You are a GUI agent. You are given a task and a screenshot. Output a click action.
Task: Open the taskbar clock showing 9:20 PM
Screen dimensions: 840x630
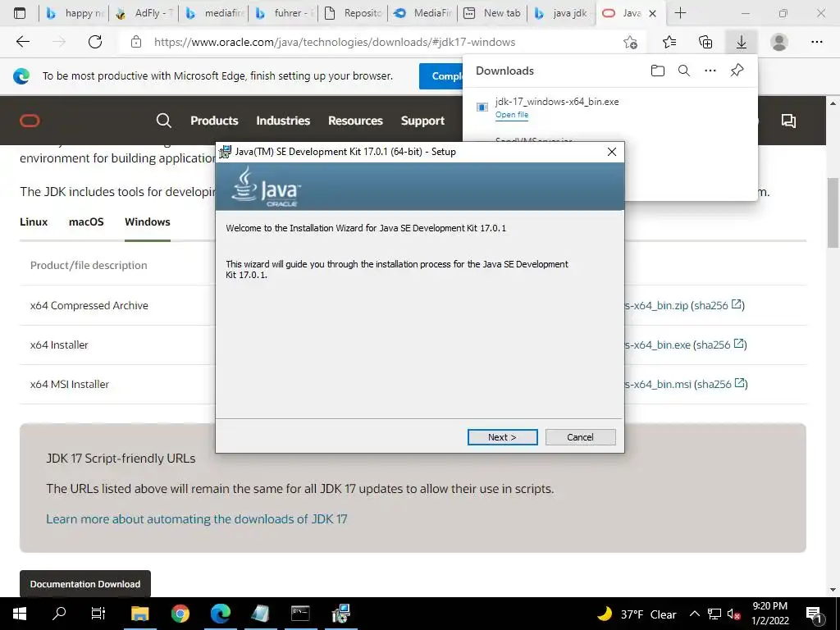pos(769,614)
